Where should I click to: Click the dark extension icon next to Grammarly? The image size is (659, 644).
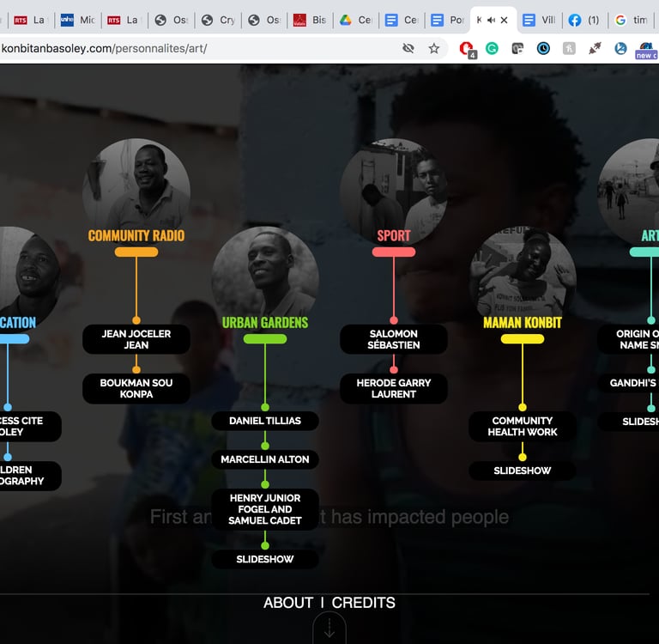click(517, 49)
